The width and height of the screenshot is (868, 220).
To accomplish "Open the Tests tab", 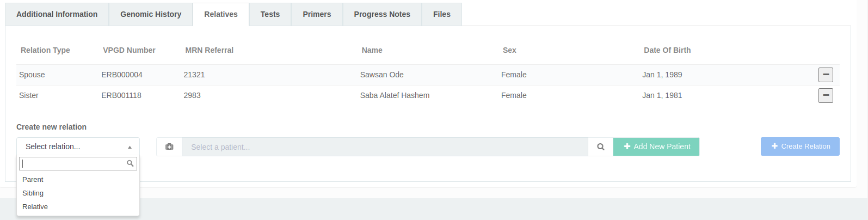I will [270, 14].
